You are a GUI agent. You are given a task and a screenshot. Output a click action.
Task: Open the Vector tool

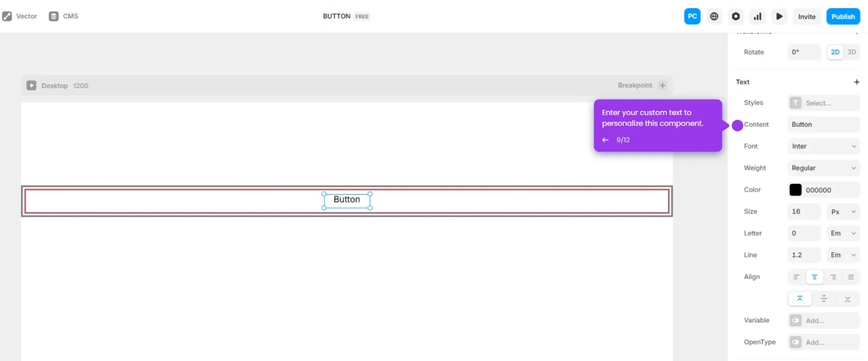click(19, 16)
